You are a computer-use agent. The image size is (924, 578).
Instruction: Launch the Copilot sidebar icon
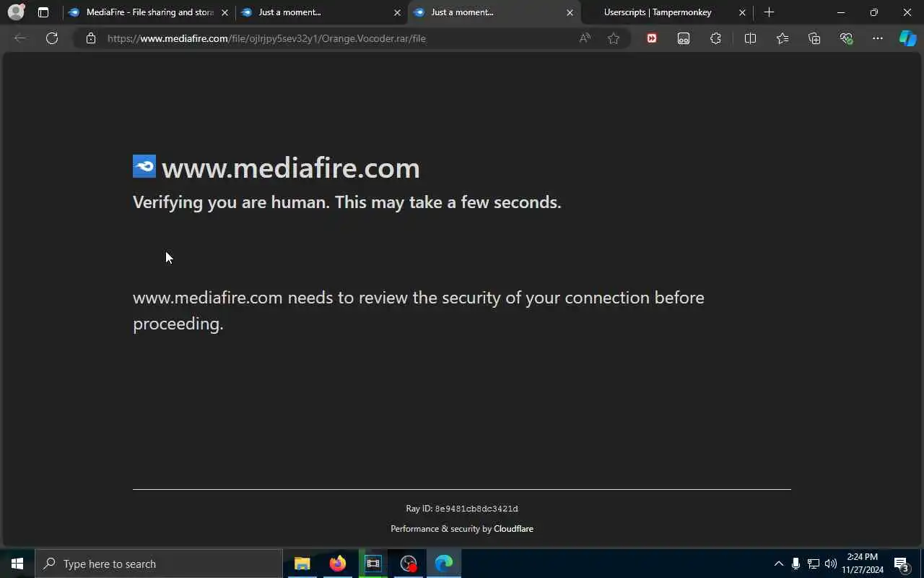(907, 38)
